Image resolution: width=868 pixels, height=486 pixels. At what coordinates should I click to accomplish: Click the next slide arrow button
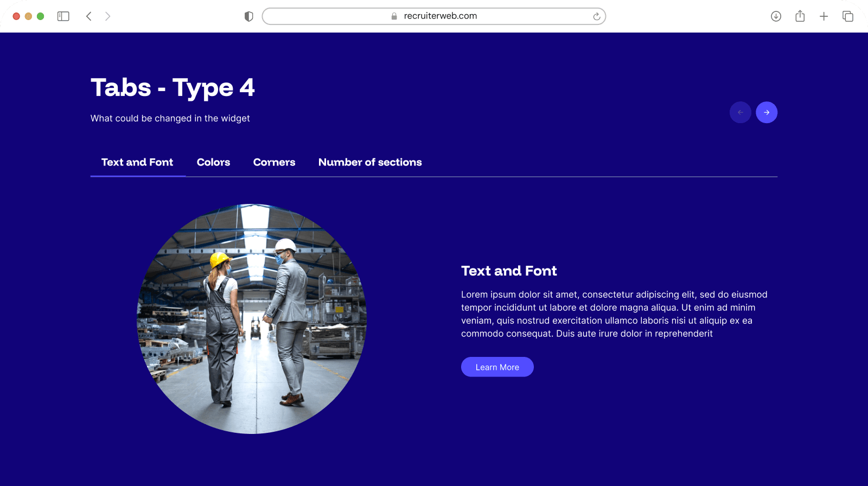click(766, 112)
